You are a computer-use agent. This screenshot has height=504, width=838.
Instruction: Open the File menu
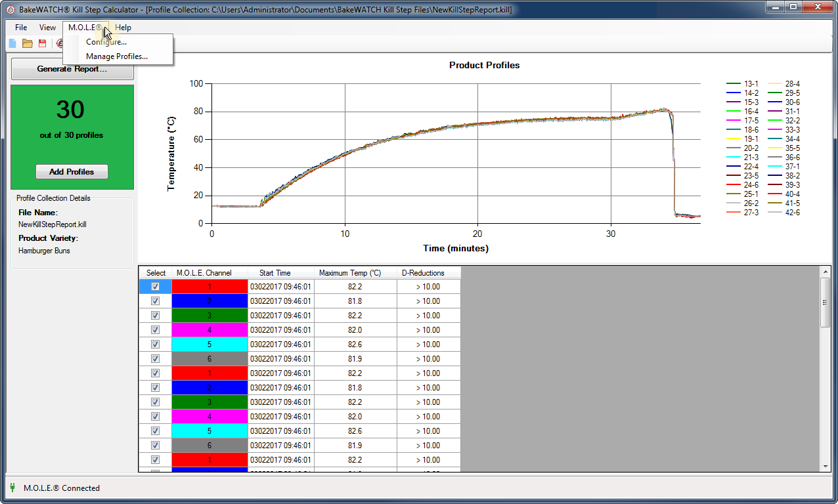pos(21,28)
